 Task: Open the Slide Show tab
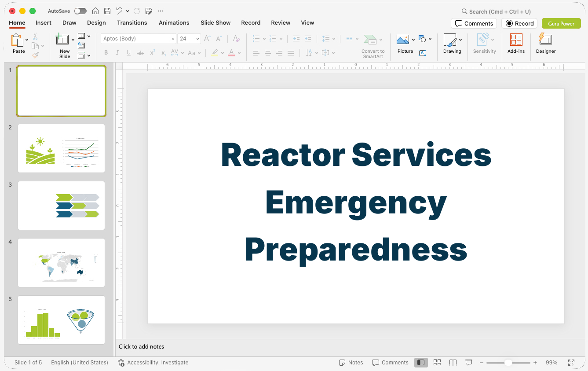coord(215,23)
